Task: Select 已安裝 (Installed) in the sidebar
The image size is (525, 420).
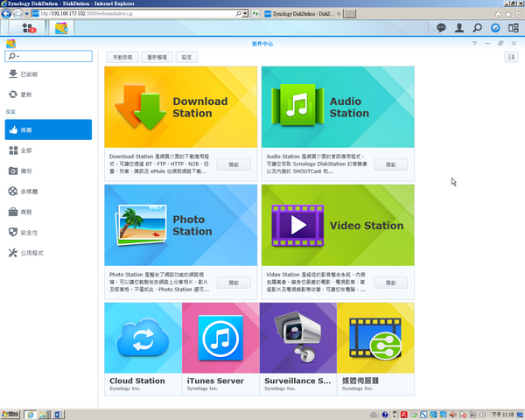Action: tap(31, 74)
